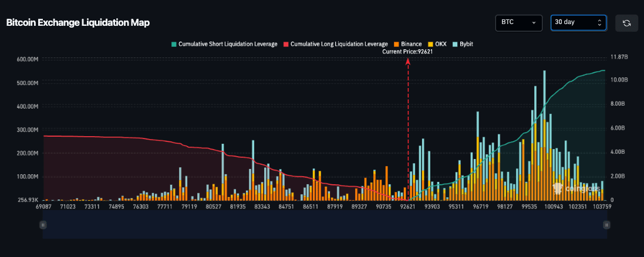Viewport: 644px width, 257px height.
Task: Click the 74895 price axis label
Action: (x=117, y=207)
